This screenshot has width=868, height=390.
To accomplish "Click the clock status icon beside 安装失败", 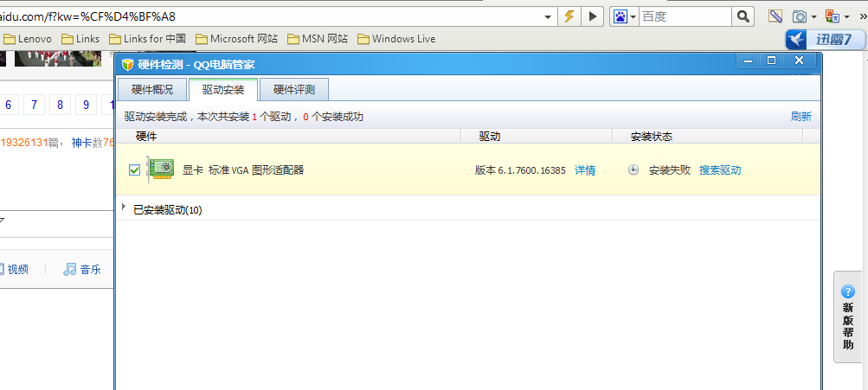I will coord(633,169).
